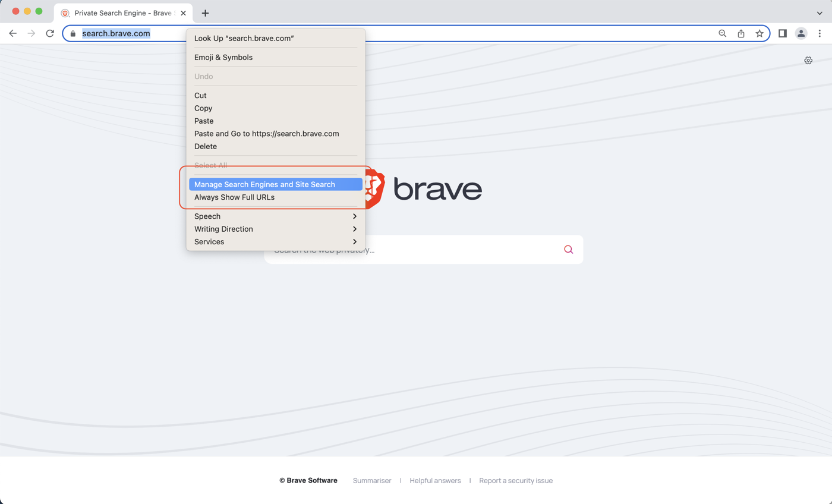Click Paste and Go to search.brave.com
The image size is (832, 504).
point(266,134)
